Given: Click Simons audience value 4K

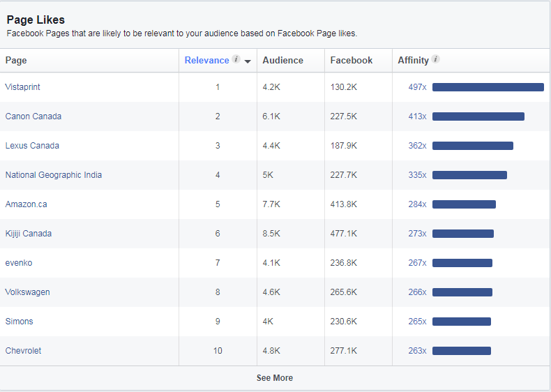Looking at the screenshot, I should (x=268, y=322).
